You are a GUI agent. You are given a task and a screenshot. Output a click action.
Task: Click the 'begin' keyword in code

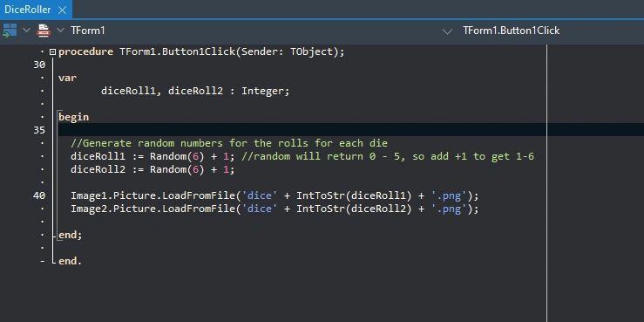[73, 117]
